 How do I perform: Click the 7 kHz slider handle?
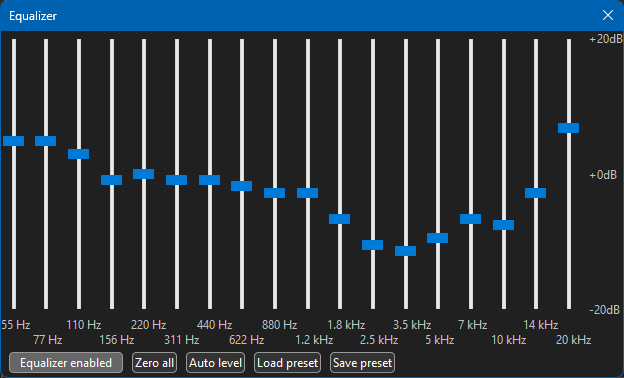[470, 219]
